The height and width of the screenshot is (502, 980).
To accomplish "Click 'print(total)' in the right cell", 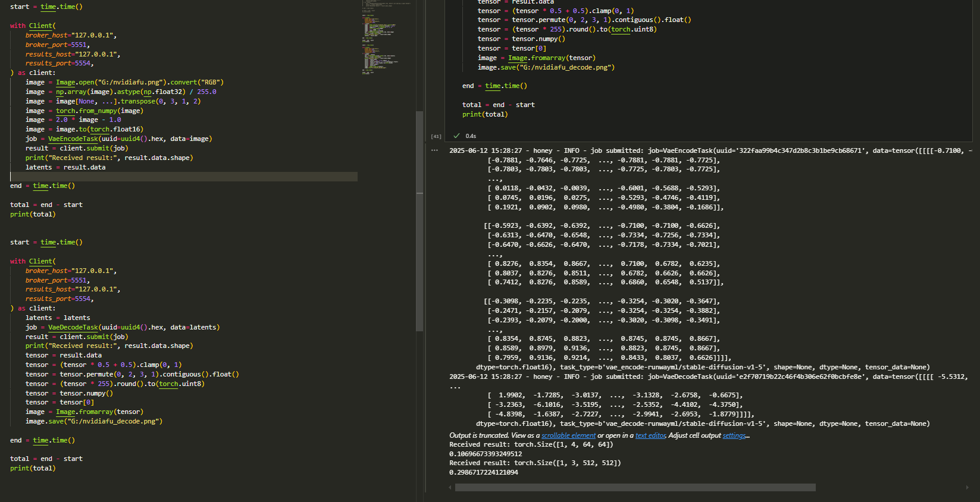I will tap(485, 114).
